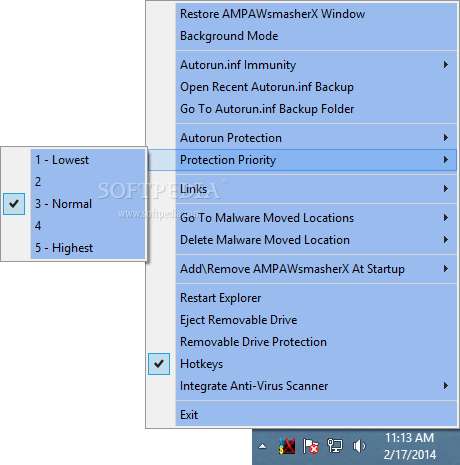Image resolution: width=460 pixels, height=465 pixels.
Task: Expand Go To Malware Moved Locations
Action: [302, 218]
